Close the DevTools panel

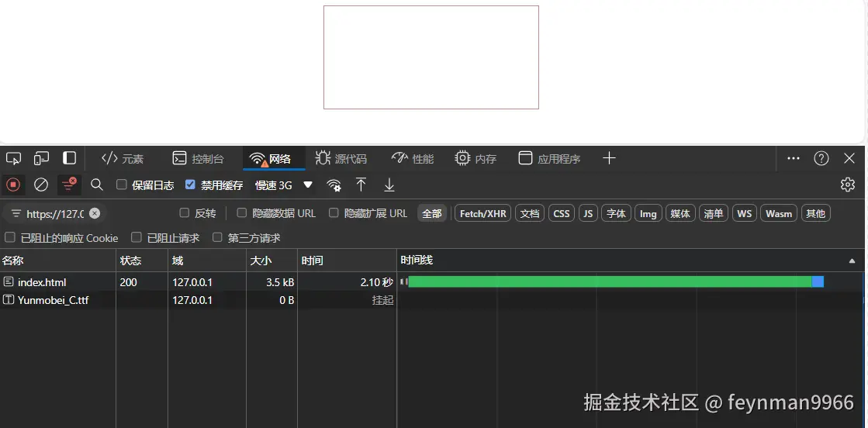(x=849, y=158)
